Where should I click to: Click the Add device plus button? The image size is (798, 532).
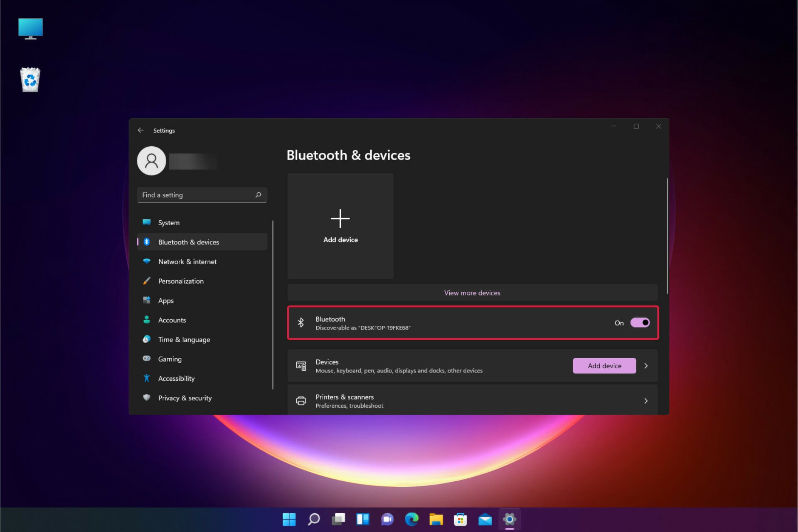(x=340, y=226)
